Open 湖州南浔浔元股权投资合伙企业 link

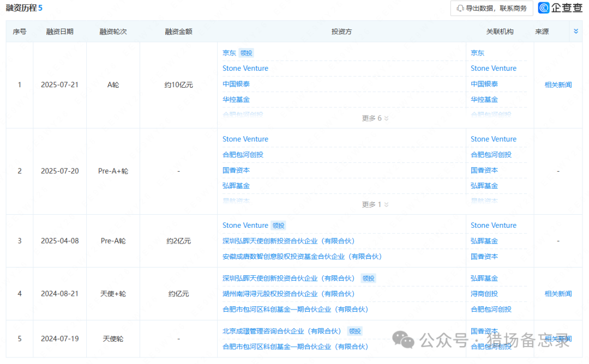[289, 294]
